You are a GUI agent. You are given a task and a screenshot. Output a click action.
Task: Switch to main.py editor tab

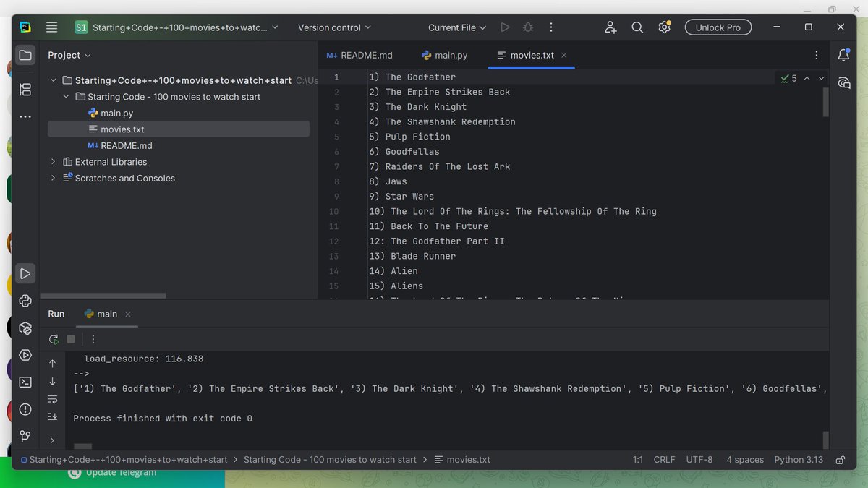[445, 55]
